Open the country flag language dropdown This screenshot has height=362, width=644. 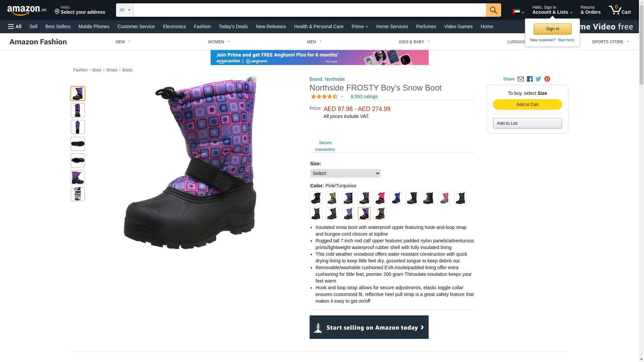(x=518, y=12)
